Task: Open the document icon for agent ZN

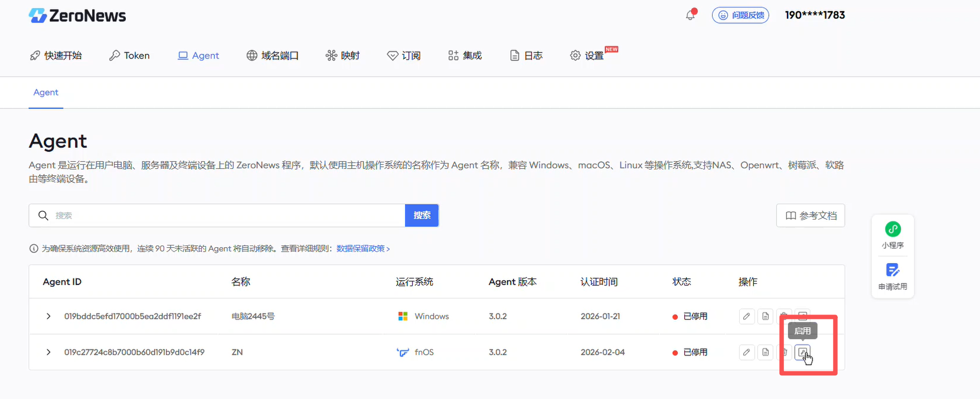Action: point(766,352)
